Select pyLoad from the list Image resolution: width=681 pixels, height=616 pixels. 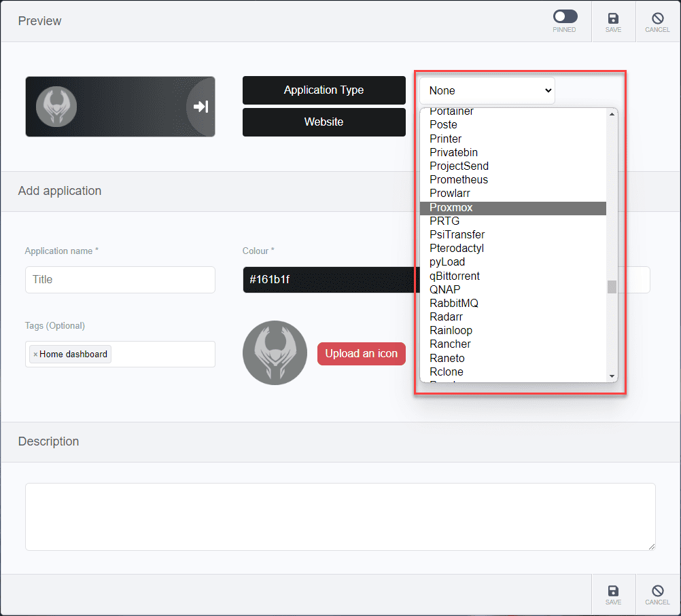coord(513,262)
